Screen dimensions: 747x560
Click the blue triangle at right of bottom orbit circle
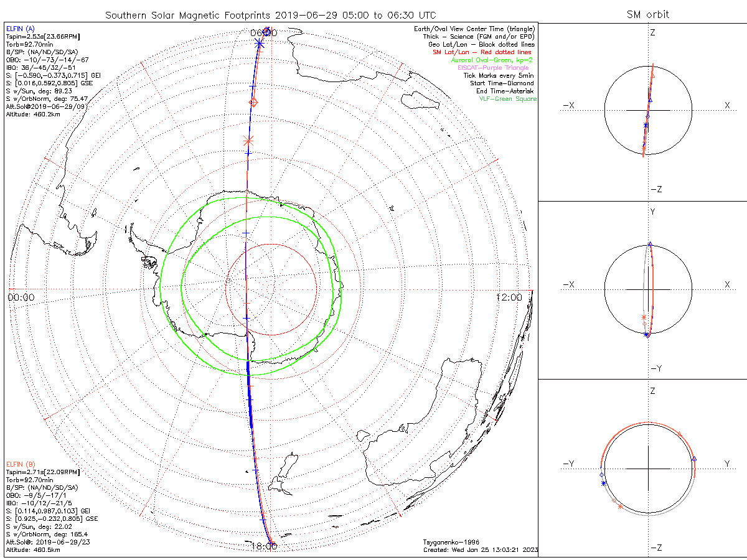click(x=695, y=459)
